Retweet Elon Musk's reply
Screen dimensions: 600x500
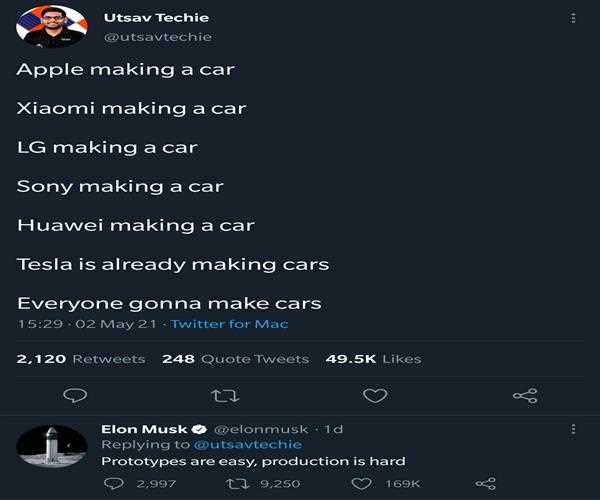pyautogui.click(x=237, y=484)
